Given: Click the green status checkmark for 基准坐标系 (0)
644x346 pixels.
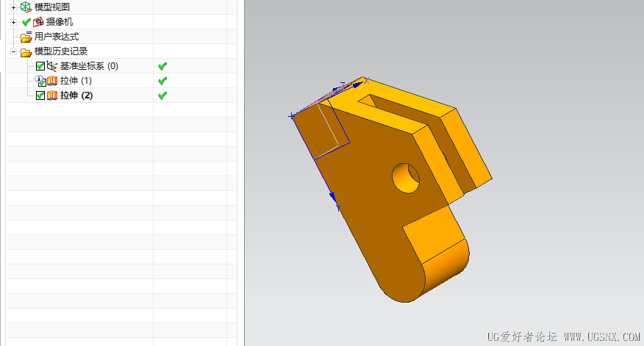Looking at the screenshot, I should pyautogui.click(x=162, y=66).
